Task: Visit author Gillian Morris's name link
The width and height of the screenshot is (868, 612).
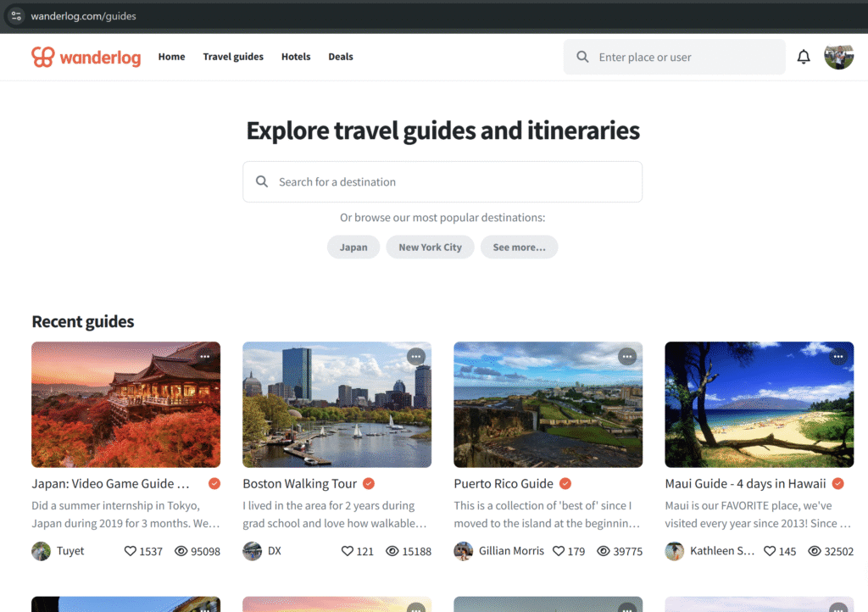Action: 511,551
